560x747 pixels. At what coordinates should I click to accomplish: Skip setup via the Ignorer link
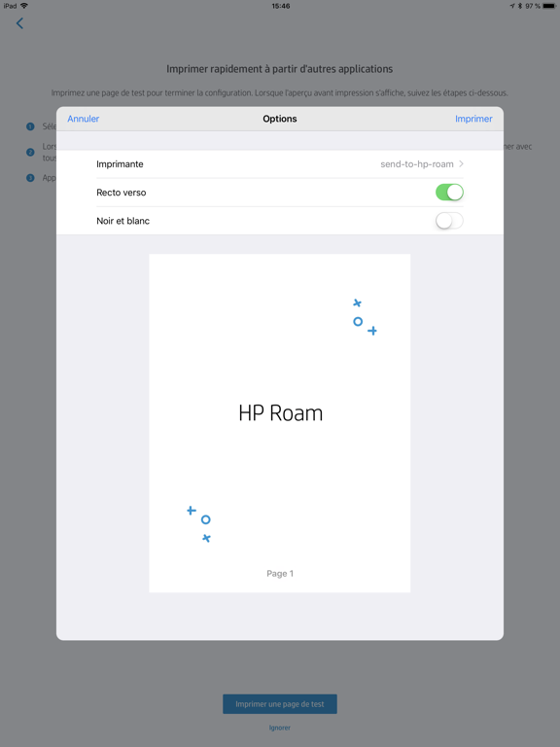pos(280,728)
